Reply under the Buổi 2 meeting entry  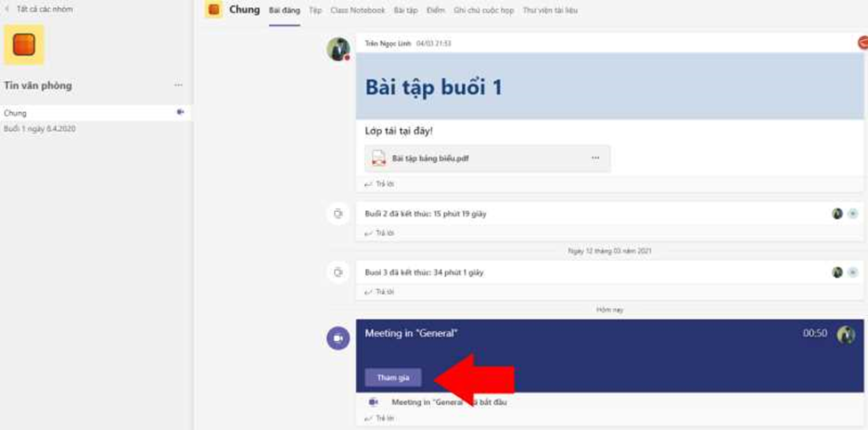coord(380,233)
